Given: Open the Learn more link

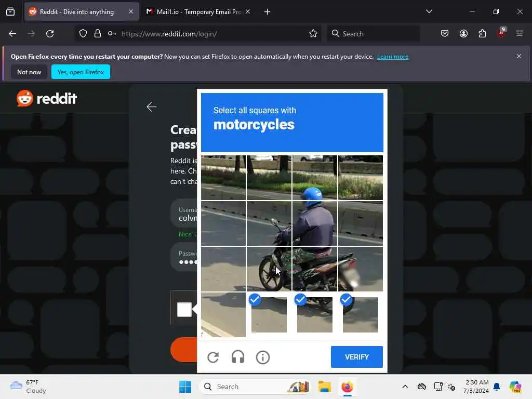Looking at the screenshot, I should [393, 57].
